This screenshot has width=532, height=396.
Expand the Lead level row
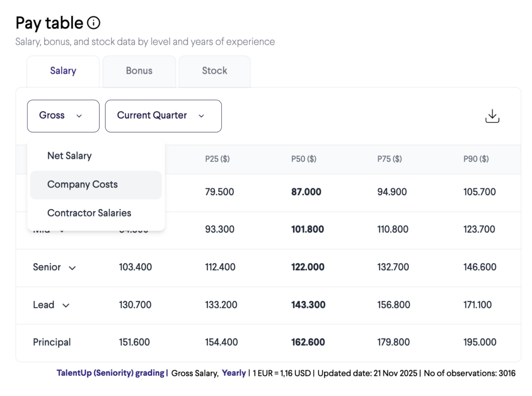click(65, 305)
